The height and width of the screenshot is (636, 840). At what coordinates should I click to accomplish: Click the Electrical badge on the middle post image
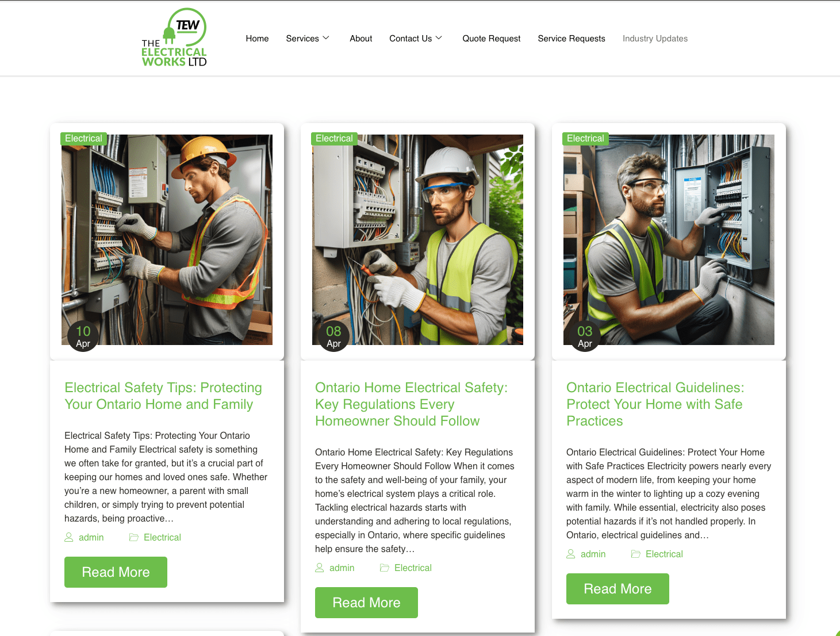coord(334,138)
